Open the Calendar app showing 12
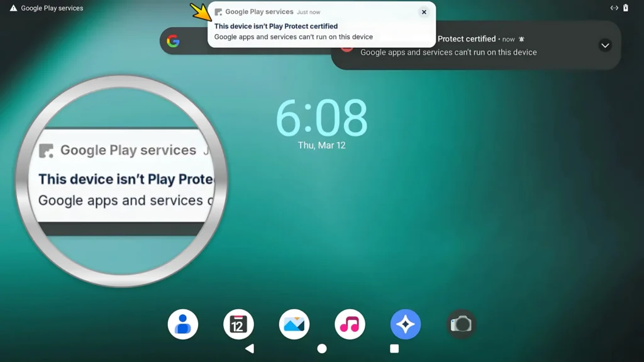 pyautogui.click(x=238, y=324)
